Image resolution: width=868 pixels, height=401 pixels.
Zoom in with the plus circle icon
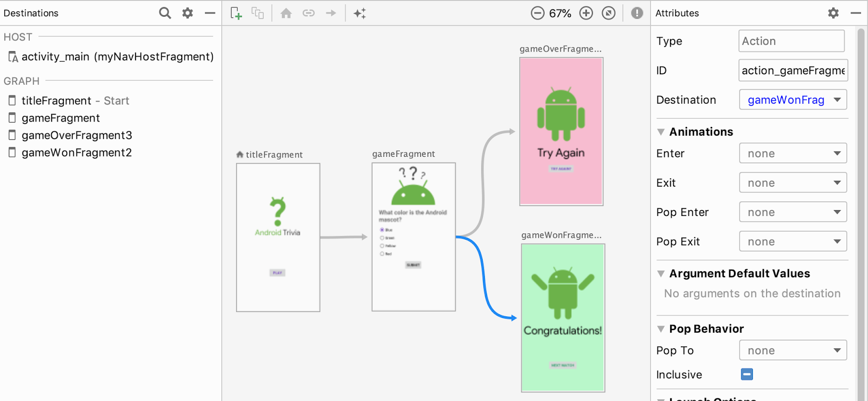586,13
